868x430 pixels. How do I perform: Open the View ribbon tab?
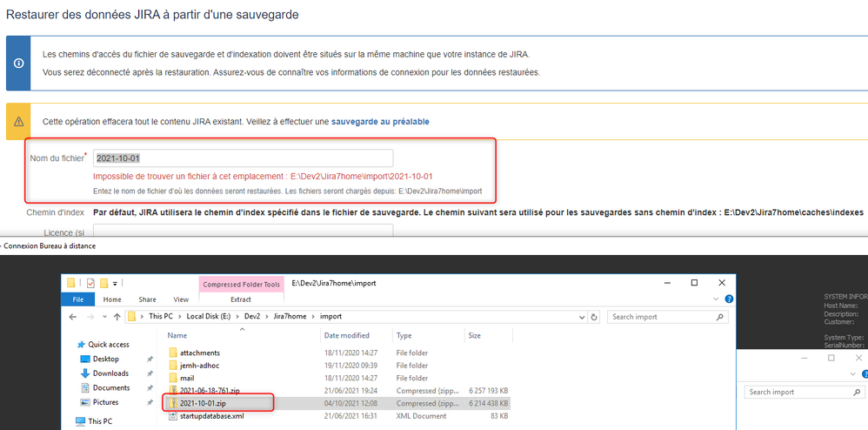[181, 299]
